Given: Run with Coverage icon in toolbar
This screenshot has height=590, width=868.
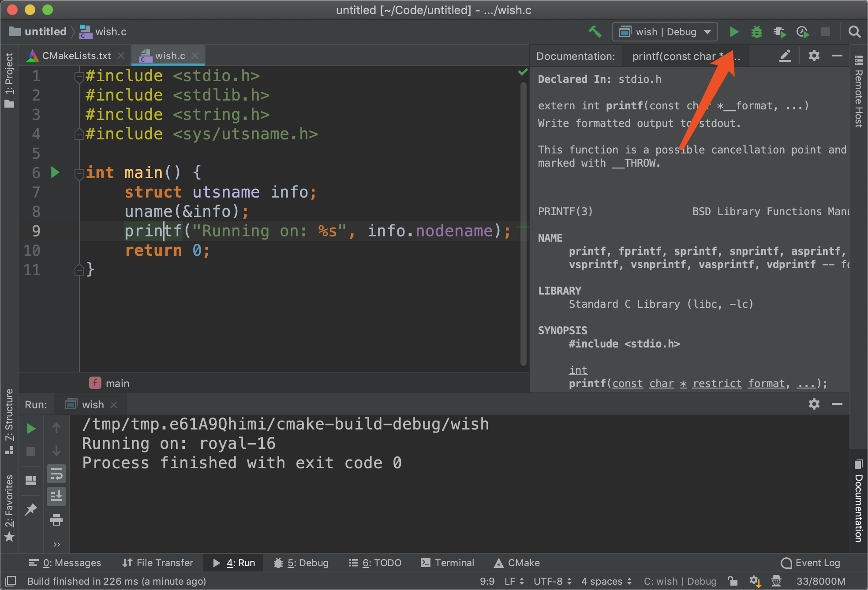Looking at the screenshot, I should coord(779,32).
